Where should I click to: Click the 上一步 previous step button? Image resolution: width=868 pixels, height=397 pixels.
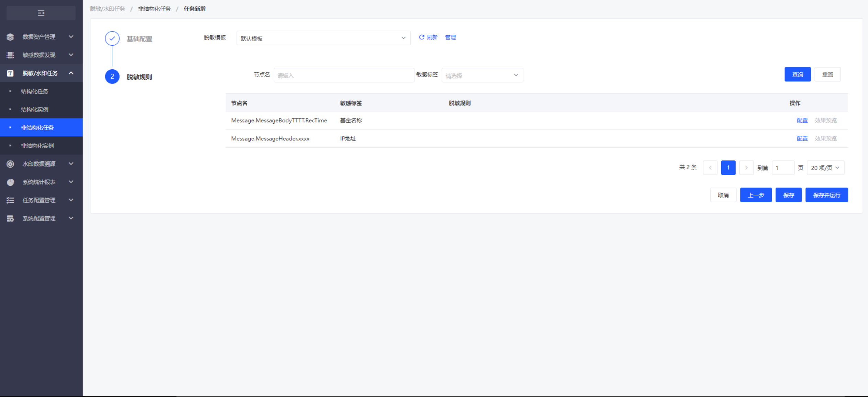(756, 195)
